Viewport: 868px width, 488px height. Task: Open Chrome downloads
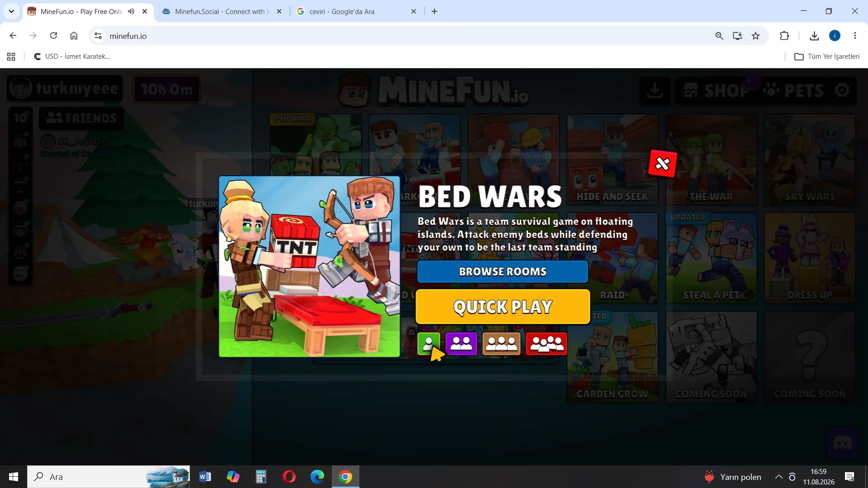814,36
